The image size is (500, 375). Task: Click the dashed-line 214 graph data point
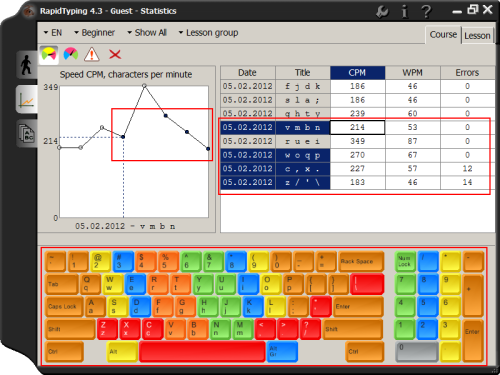123,137
